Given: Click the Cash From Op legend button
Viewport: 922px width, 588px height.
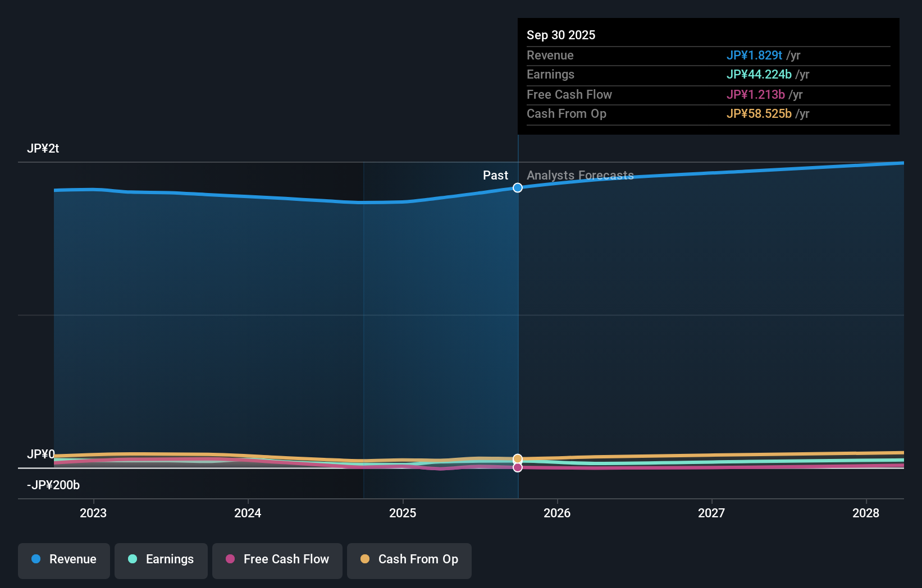Looking at the screenshot, I should click(409, 559).
